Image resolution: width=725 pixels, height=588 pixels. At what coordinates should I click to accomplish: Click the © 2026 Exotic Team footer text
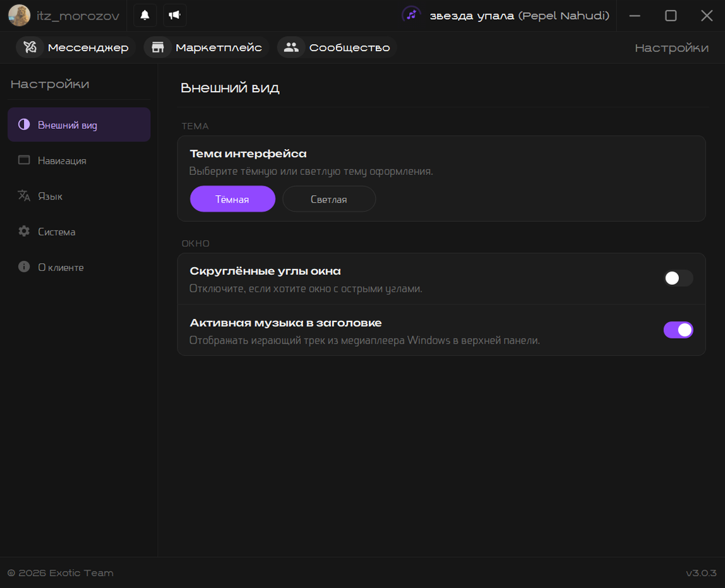(61, 573)
